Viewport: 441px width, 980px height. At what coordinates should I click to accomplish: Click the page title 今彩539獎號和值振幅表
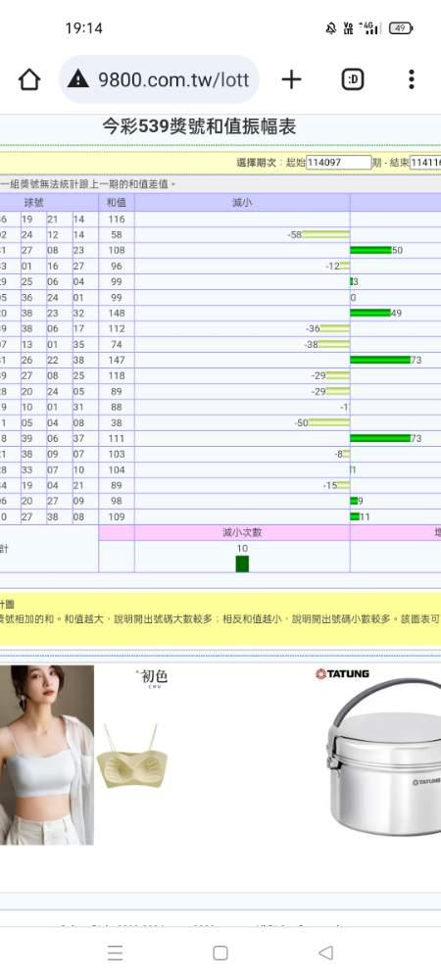click(x=199, y=126)
